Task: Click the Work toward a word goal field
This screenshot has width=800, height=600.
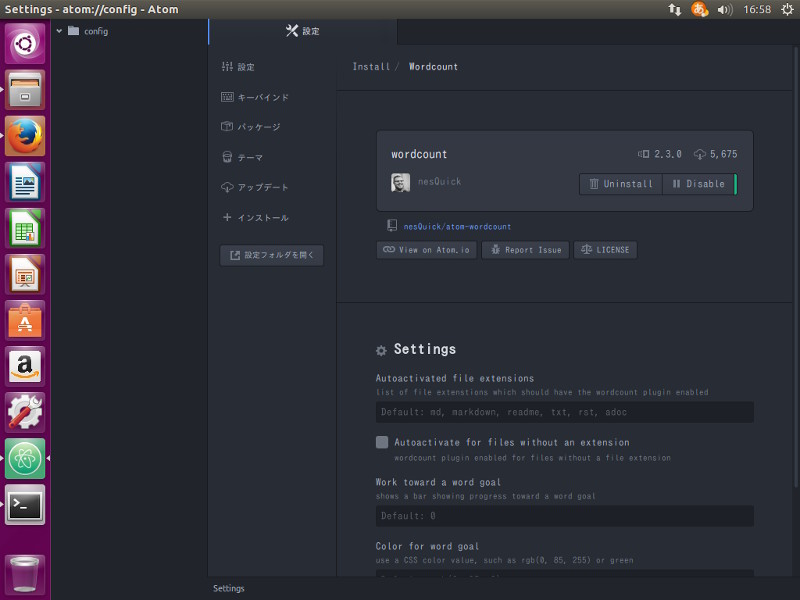Action: point(565,516)
